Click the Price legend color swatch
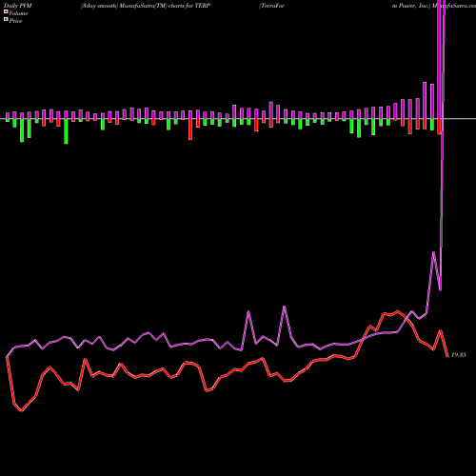 coord(6,20)
